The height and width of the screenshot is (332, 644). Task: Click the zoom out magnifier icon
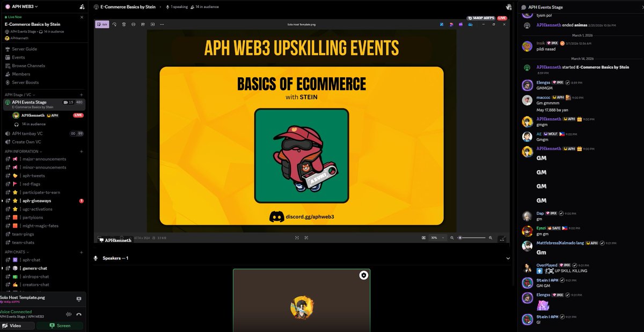click(x=452, y=237)
